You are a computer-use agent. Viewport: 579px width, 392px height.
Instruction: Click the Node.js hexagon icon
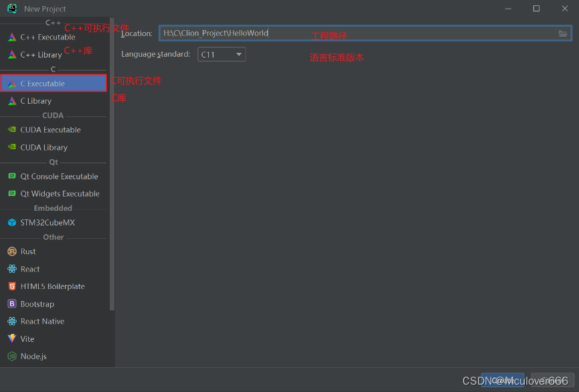pos(12,356)
